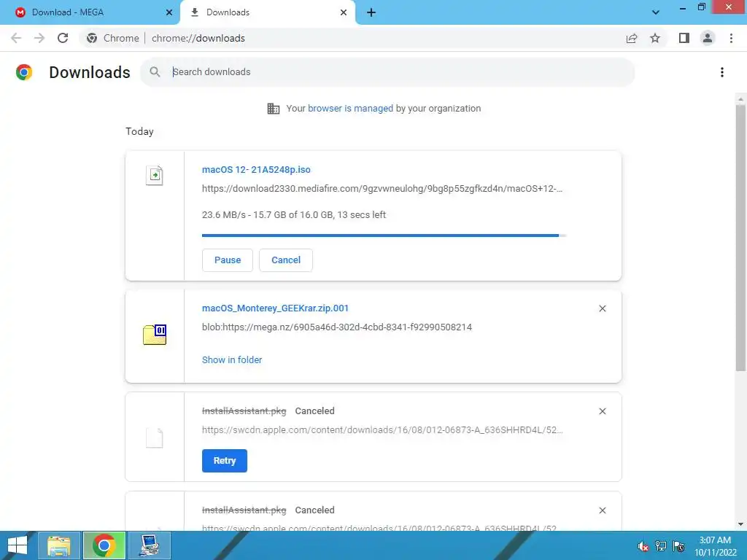Remove GEEKrar zip from downloads list
747x560 pixels.
click(602, 308)
